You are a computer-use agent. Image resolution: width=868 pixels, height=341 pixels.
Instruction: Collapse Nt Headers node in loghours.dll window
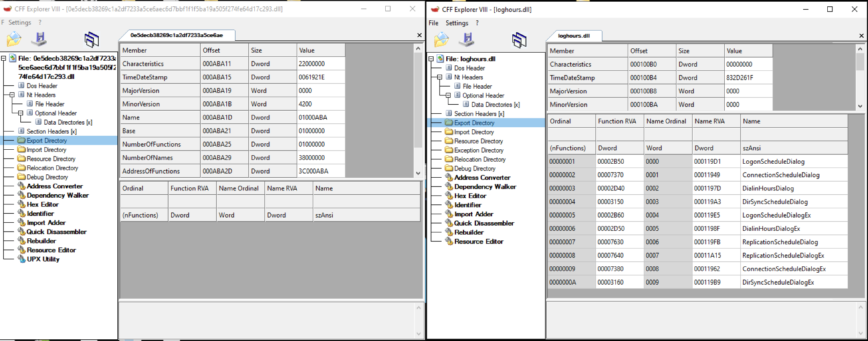point(440,77)
